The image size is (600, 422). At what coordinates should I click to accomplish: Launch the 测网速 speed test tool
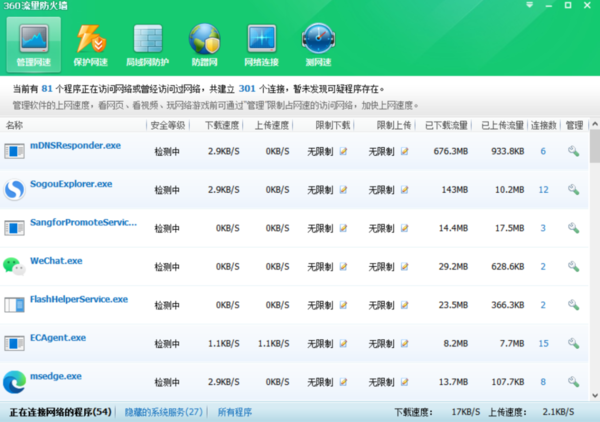click(319, 45)
